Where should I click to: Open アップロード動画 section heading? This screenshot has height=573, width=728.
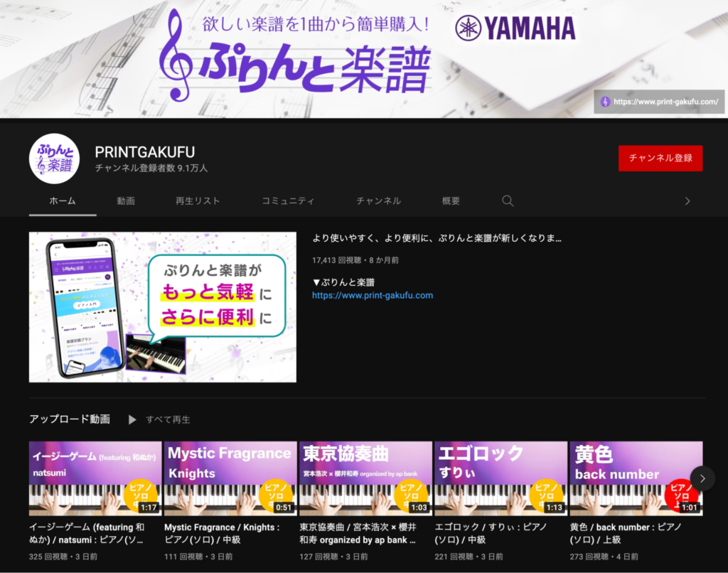tap(70, 419)
